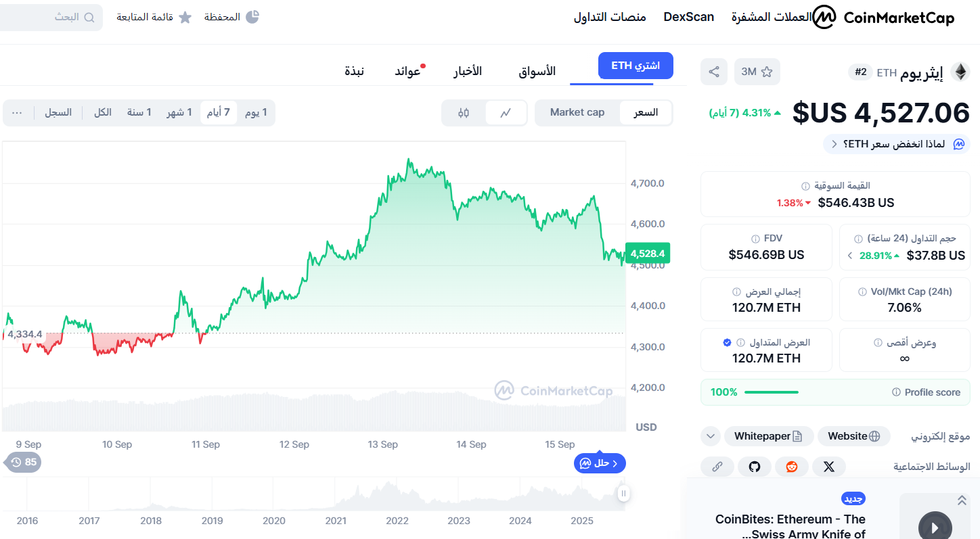Open Ethereum's GitHub via the GitHub icon

point(755,467)
